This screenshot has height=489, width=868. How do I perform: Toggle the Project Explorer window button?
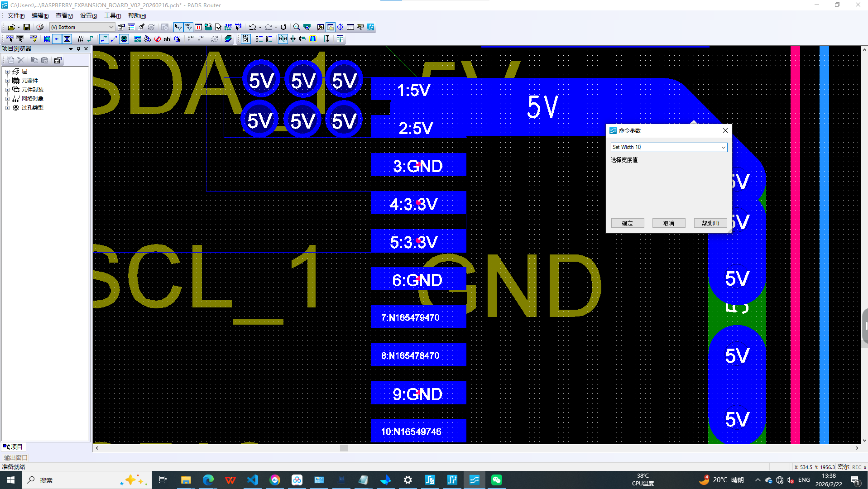coord(331,27)
